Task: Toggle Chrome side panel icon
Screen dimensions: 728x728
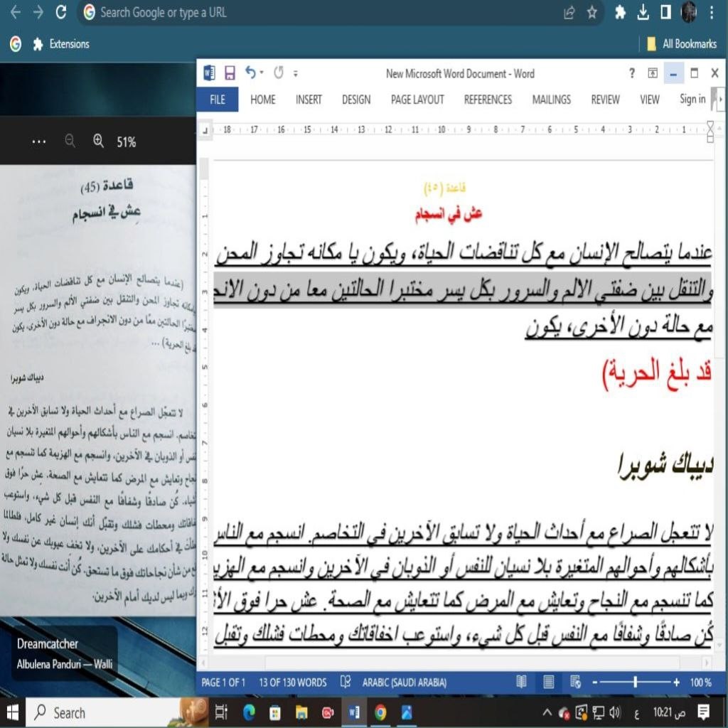Action: (665, 13)
